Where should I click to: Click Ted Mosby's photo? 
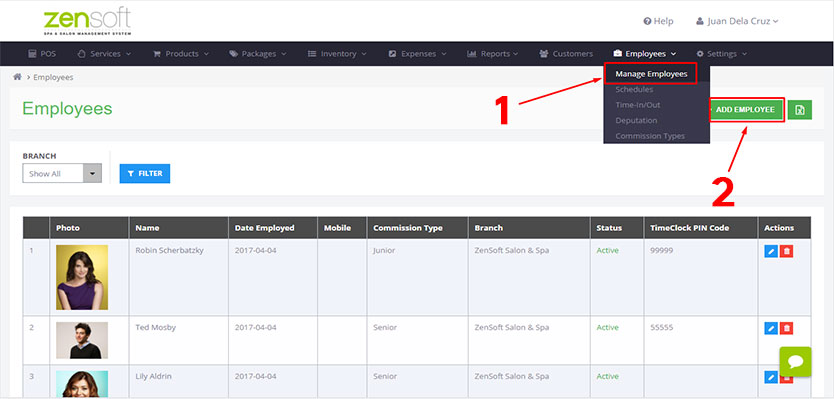click(82, 340)
